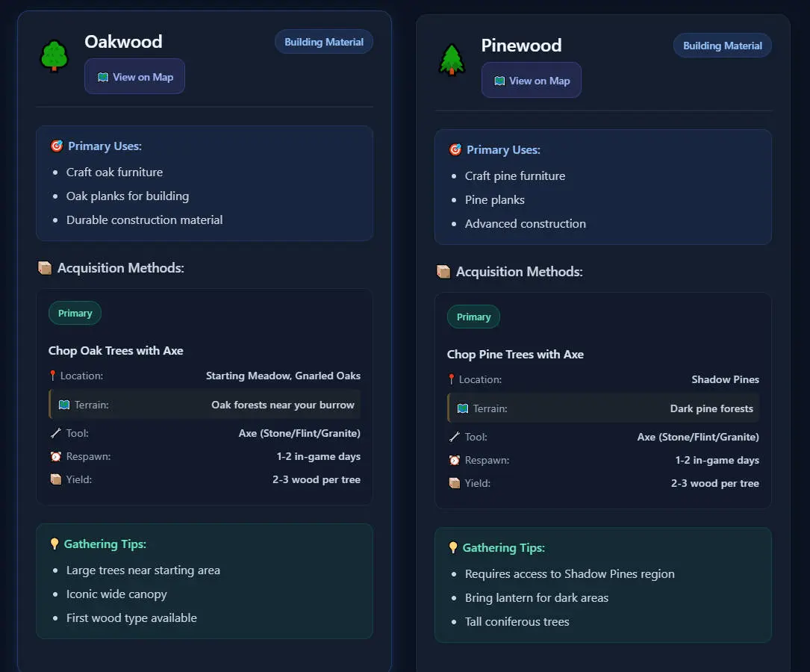This screenshot has width=810, height=672.
Task: Open the Oakwood View on Map button
Action: 134,77
